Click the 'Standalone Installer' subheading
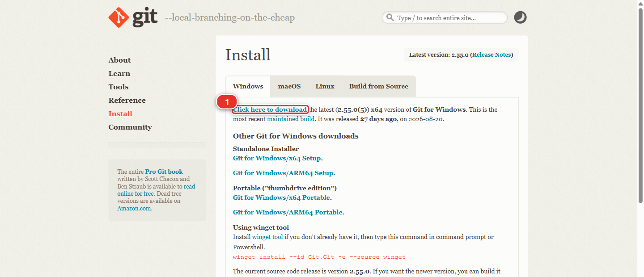 click(266, 149)
